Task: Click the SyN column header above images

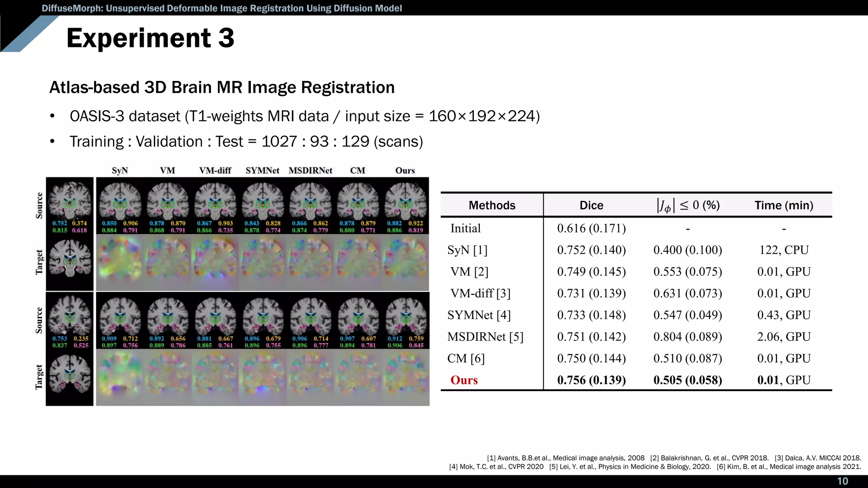Action: (120, 170)
